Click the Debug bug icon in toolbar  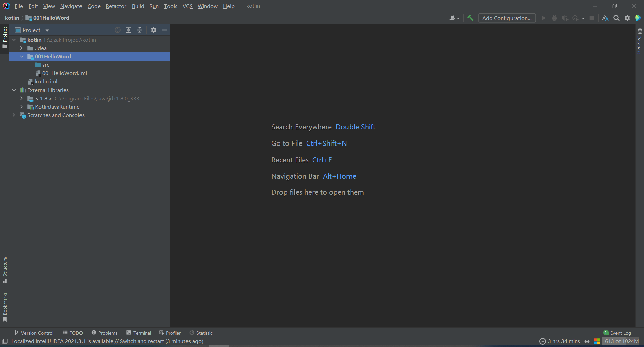554,18
